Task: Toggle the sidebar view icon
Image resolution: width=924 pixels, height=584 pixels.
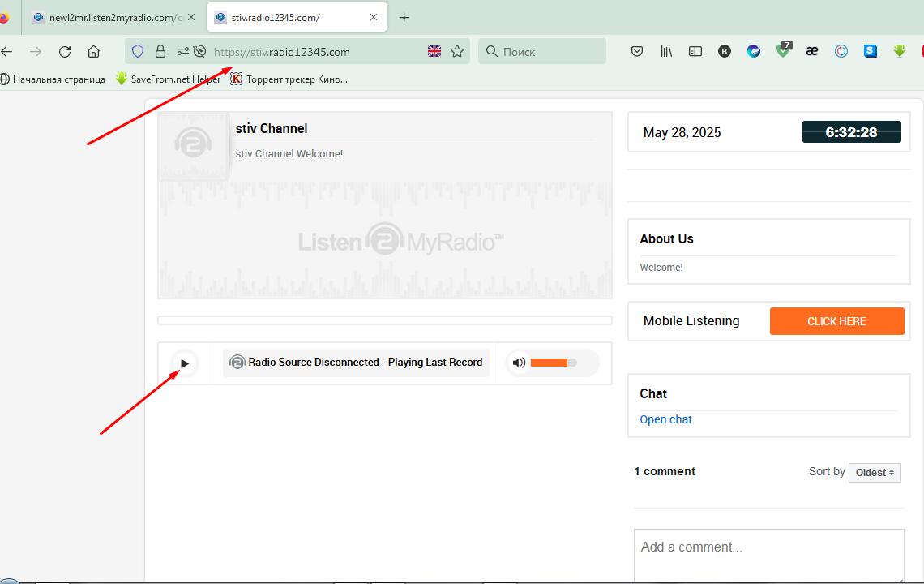Action: pyautogui.click(x=695, y=52)
